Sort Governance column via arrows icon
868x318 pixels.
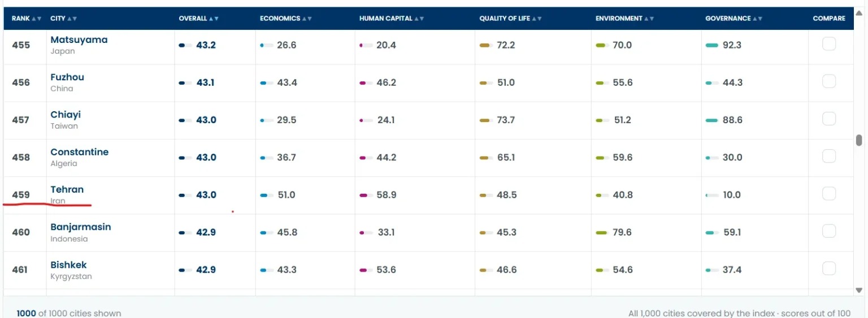(x=756, y=19)
